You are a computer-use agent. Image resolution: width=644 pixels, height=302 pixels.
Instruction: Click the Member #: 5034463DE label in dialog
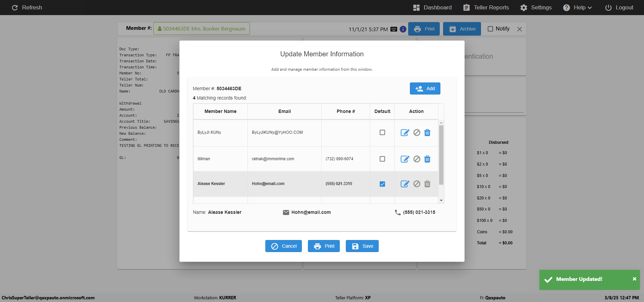[217, 88]
